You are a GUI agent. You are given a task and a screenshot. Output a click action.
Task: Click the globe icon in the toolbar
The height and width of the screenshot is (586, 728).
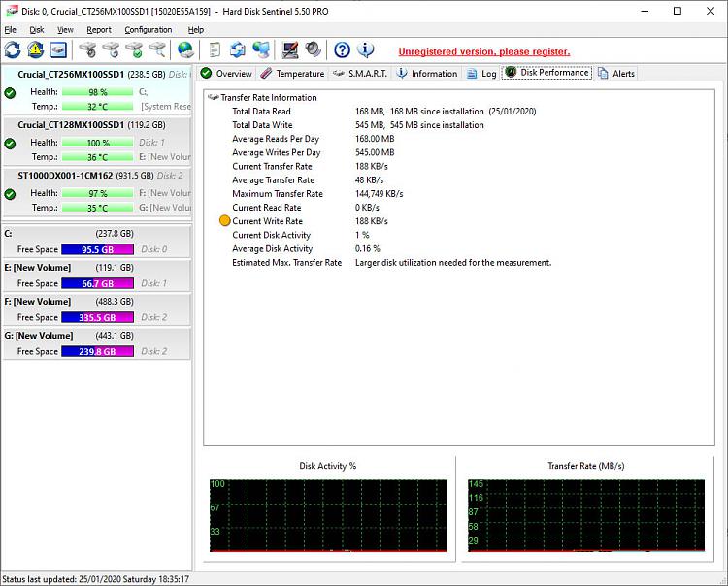185,49
